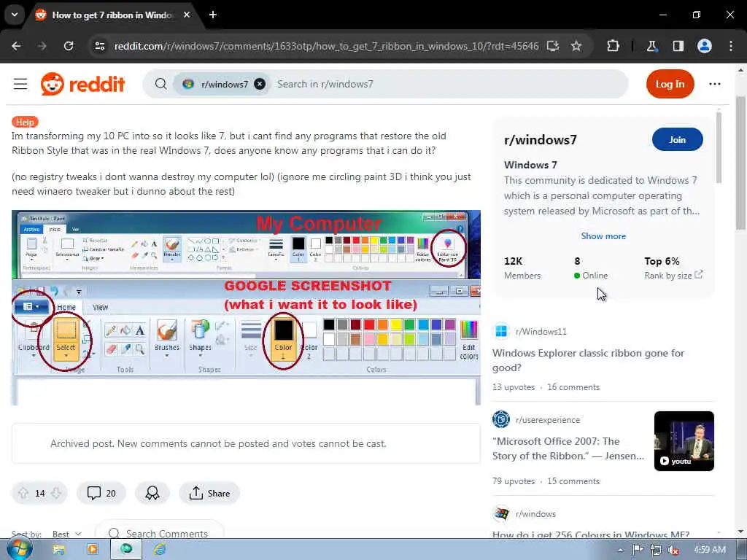Close the 'How to get 7 ribbon' tab
This screenshot has width=747, height=560.
(187, 15)
